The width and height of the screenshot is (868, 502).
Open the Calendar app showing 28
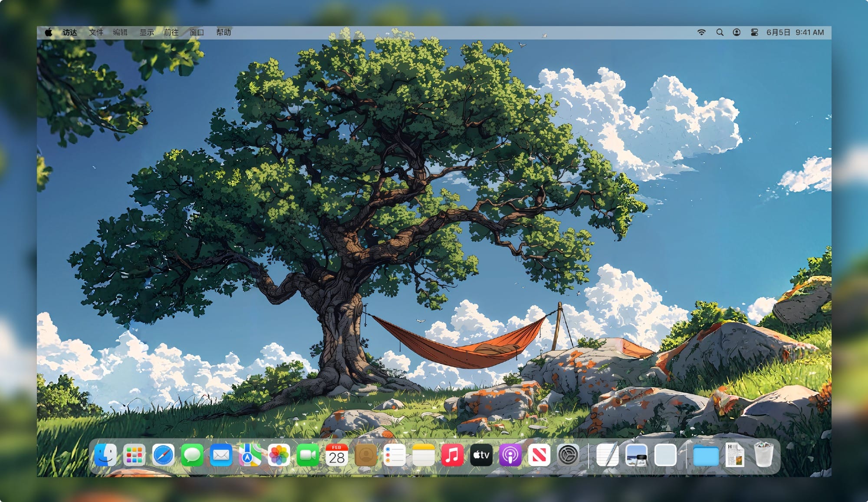pyautogui.click(x=336, y=456)
